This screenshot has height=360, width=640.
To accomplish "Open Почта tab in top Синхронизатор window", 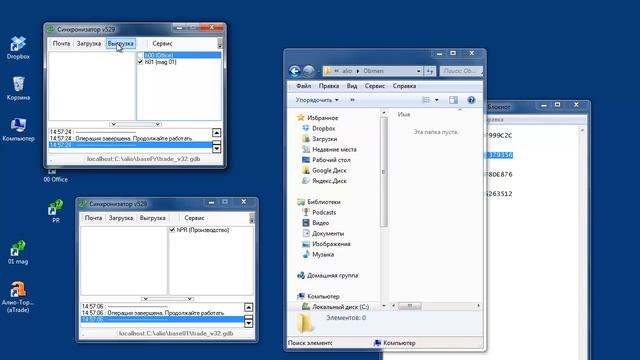I will point(61,43).
